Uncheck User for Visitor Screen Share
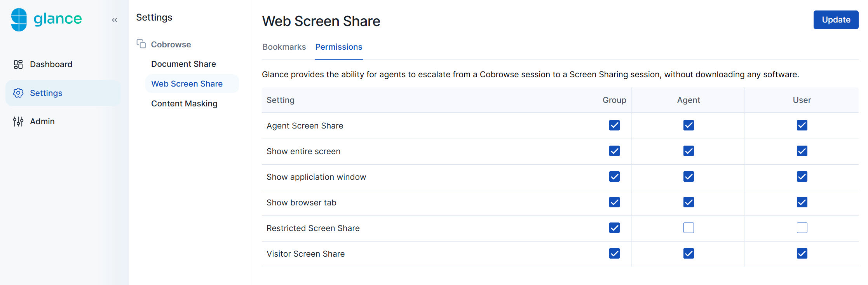This screenshot has height=285, width=868. pyautogui.click(x=802, y=254)
